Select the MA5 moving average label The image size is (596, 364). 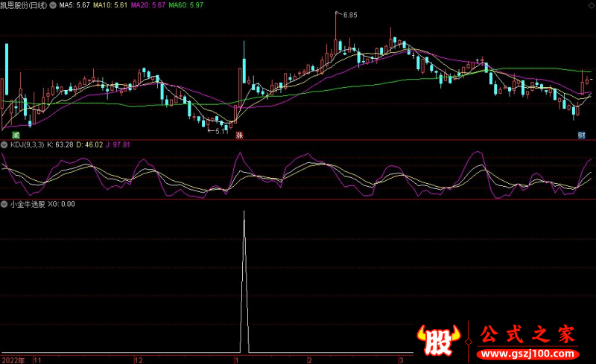(74, 5)
